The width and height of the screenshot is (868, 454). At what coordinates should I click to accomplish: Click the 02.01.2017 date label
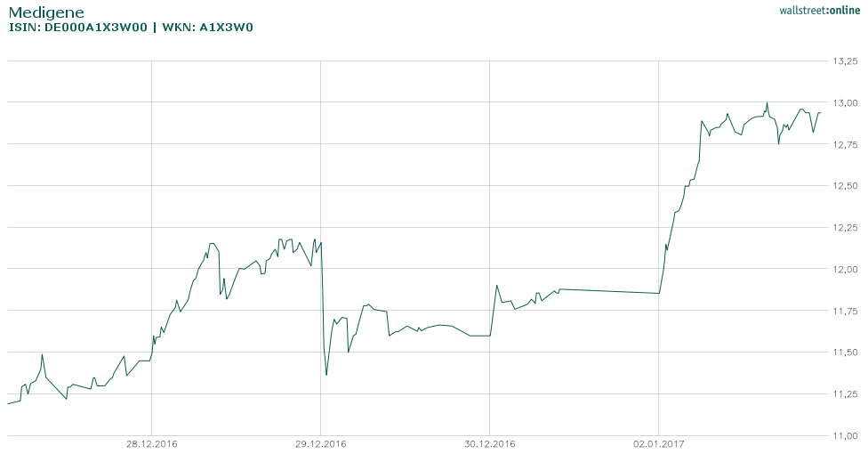point(659,443)
